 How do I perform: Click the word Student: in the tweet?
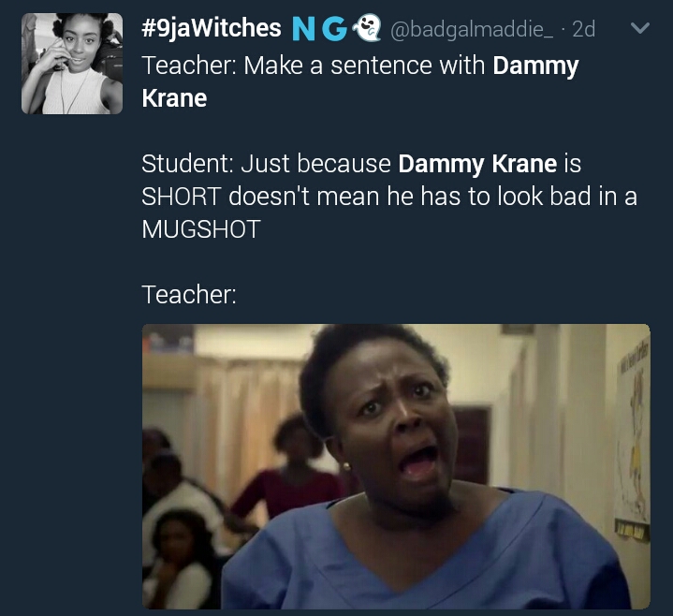pyautogui.click(x=187, y=164)
